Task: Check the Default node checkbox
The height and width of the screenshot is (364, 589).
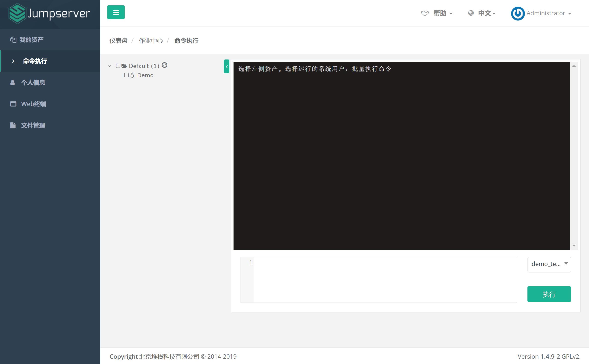Action: (118, 66)
